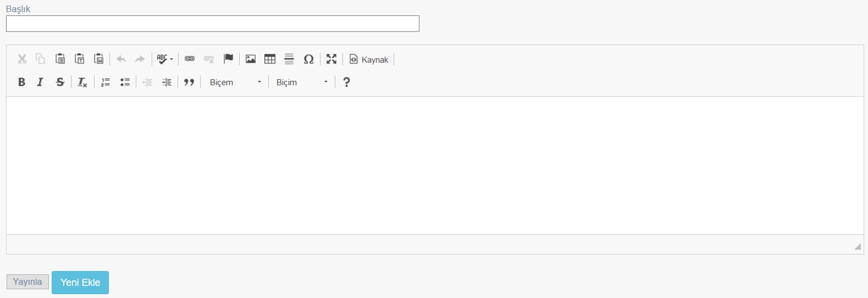Open the Biçim format dropdown
The height and width of the screenshot is (298, 868).
[302, 82]
